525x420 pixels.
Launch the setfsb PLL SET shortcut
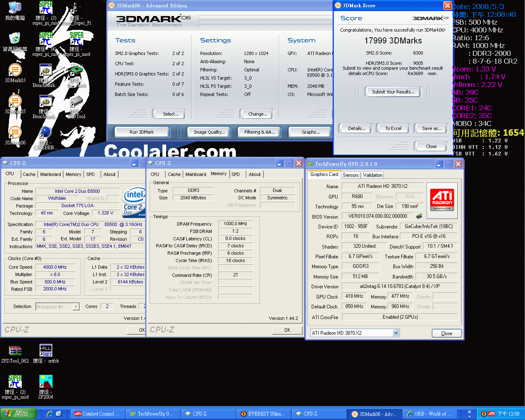pyautogui.click(x=46, y=351)
